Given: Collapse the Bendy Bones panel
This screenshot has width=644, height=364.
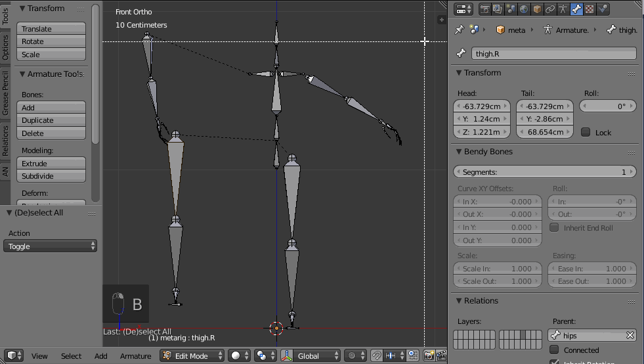Looking at the screenshot, I should (x=459, y=152).
